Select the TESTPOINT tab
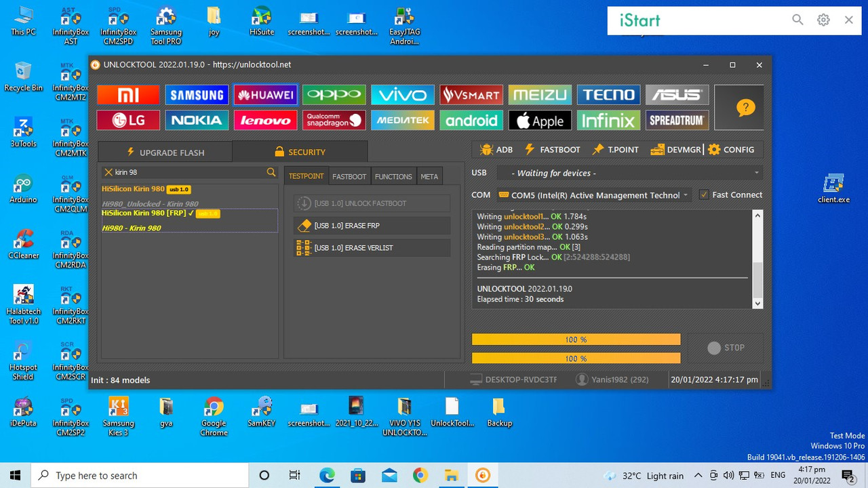 [306, 176]
